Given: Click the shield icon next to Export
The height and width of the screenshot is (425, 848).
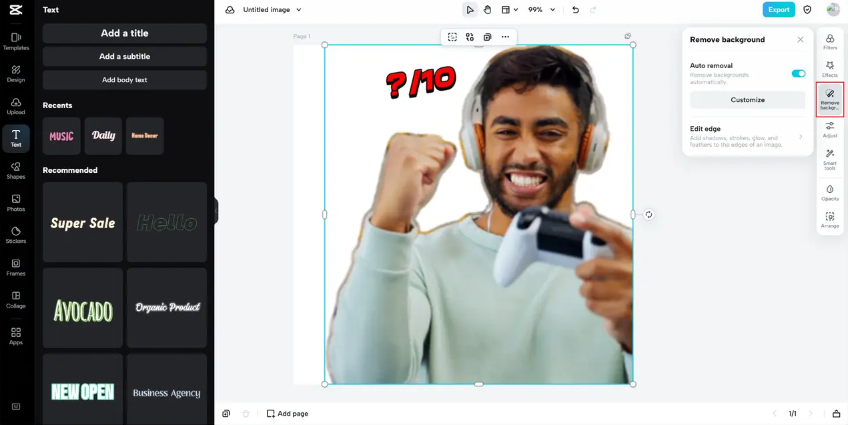Looking at the screenshot, I should [x=807, y=10].
